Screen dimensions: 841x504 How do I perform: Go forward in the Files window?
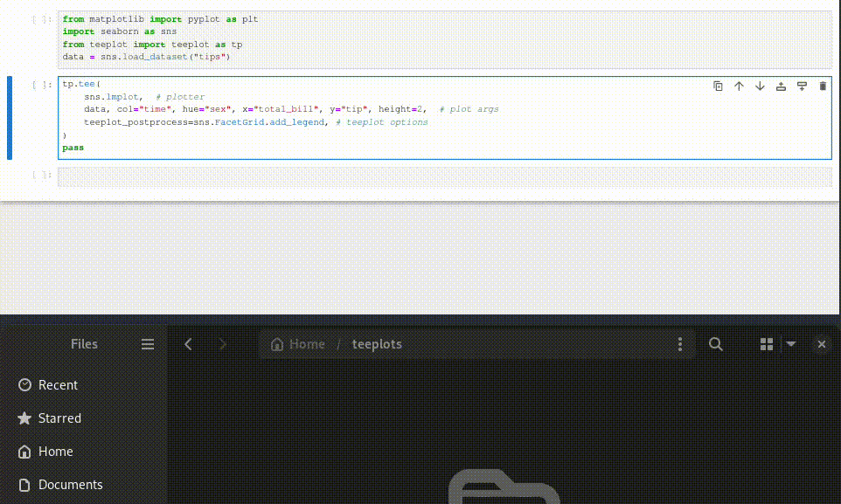pyautogui.click(x=223, y=344)
